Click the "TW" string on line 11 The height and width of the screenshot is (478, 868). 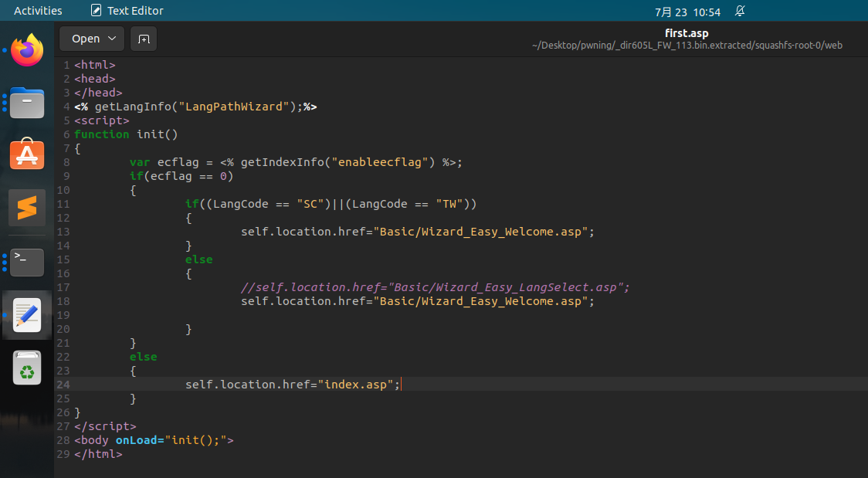[x=449, y=204]
